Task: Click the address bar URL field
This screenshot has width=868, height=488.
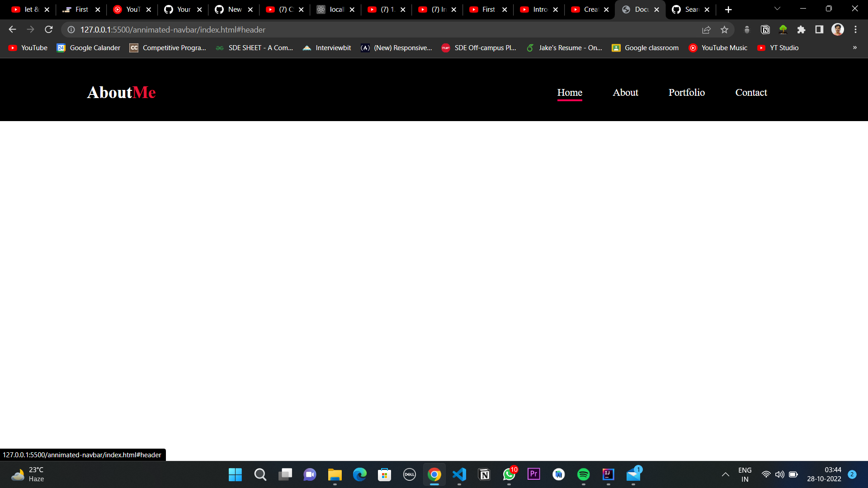Action: point(362,29)
